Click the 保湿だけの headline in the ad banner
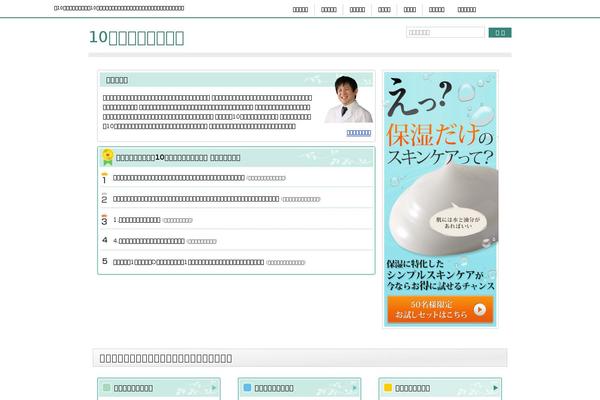The height and width of the screenshot is (400, 600). coord(439,135)
